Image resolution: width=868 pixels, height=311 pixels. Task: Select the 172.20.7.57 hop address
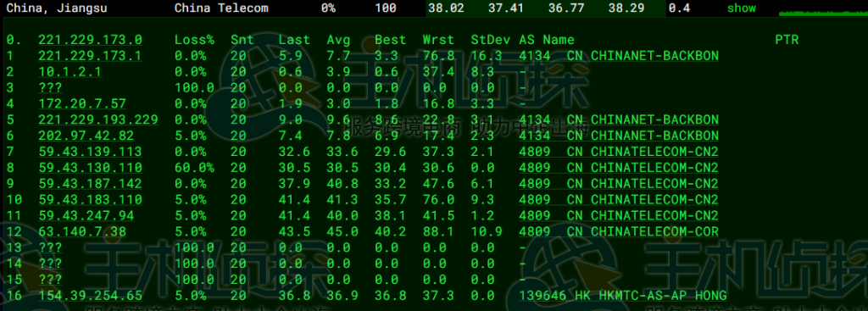pos(82,103)
